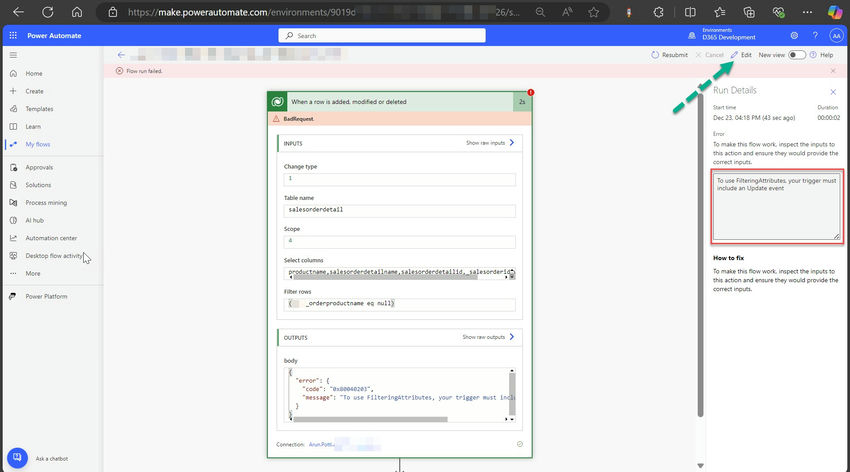Viewport: 850px width, 472px height.
Task: Dismiss the Flow run failed banner
Action: (833, 71)
